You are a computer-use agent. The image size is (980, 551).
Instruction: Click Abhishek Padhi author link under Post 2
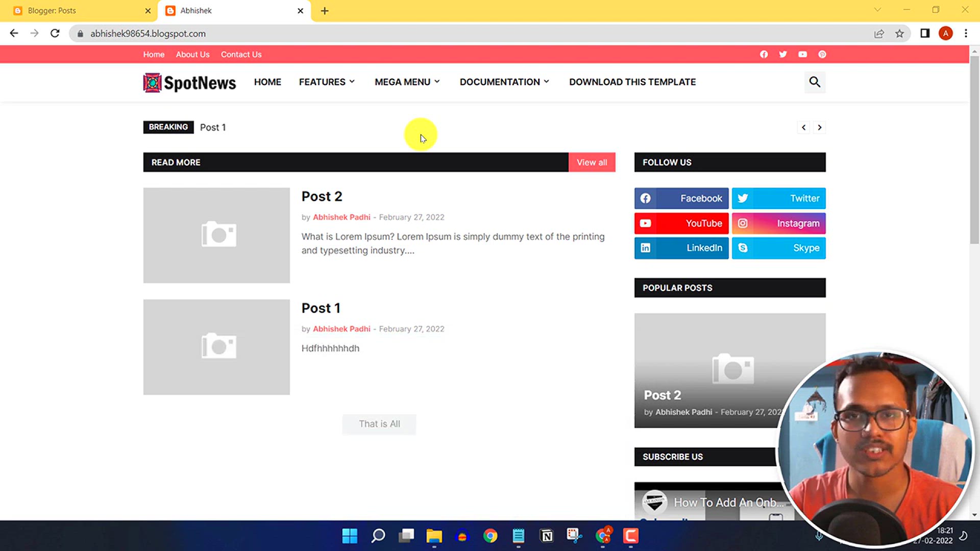coord(341,217)
